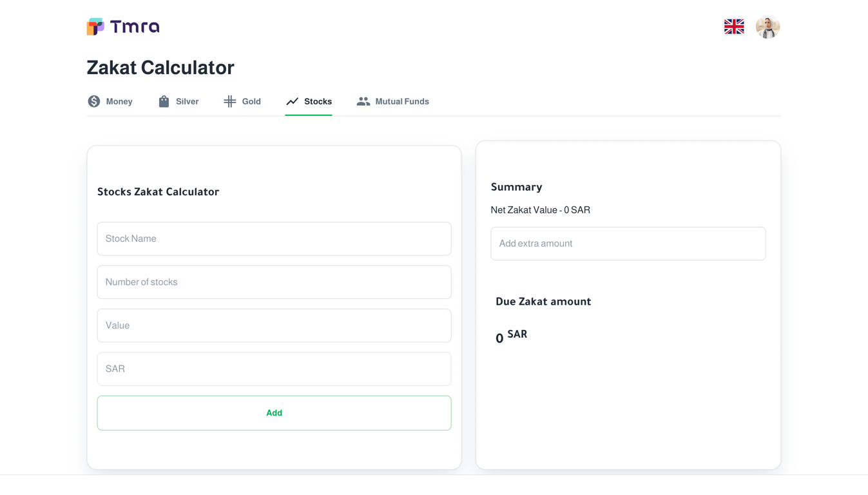Select the Stocks tab label

[318, 101]
